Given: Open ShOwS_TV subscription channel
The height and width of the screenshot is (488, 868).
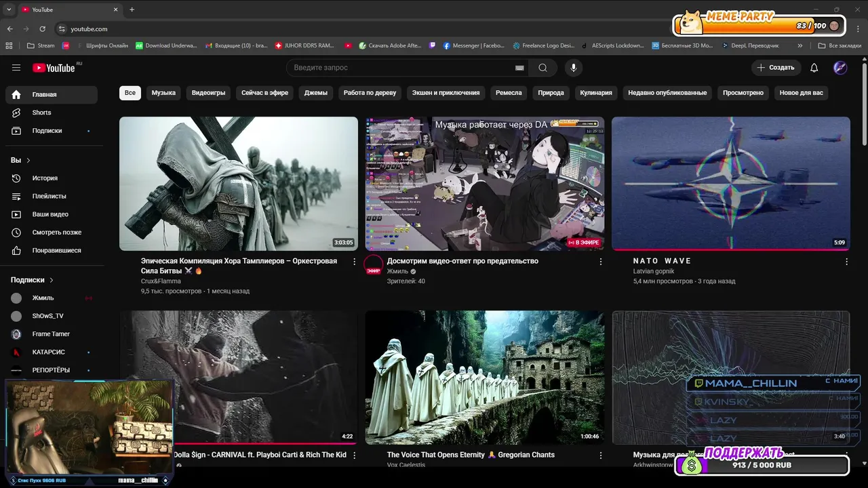Looking at the screenshot, I should coord(52,316).
